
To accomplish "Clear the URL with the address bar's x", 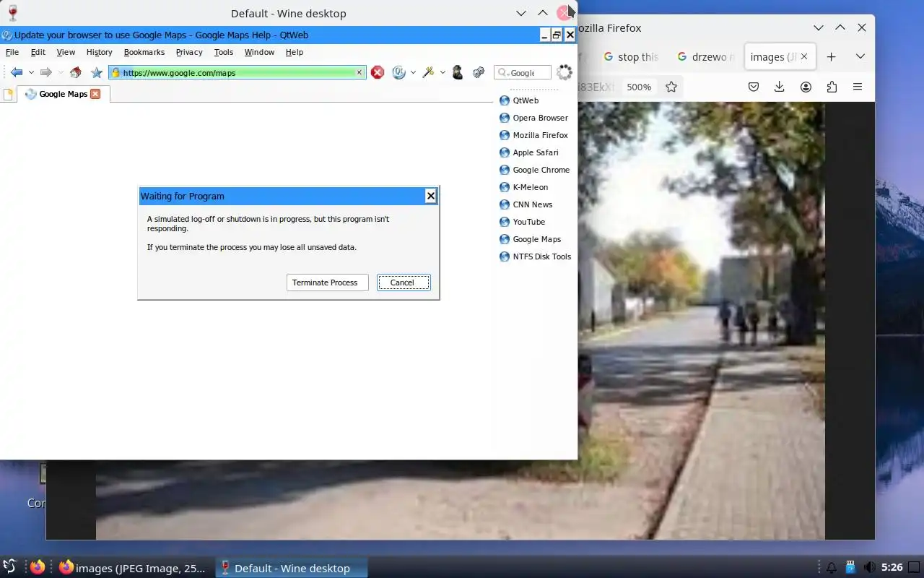I will pyautogui.click(x=359, y=72).
